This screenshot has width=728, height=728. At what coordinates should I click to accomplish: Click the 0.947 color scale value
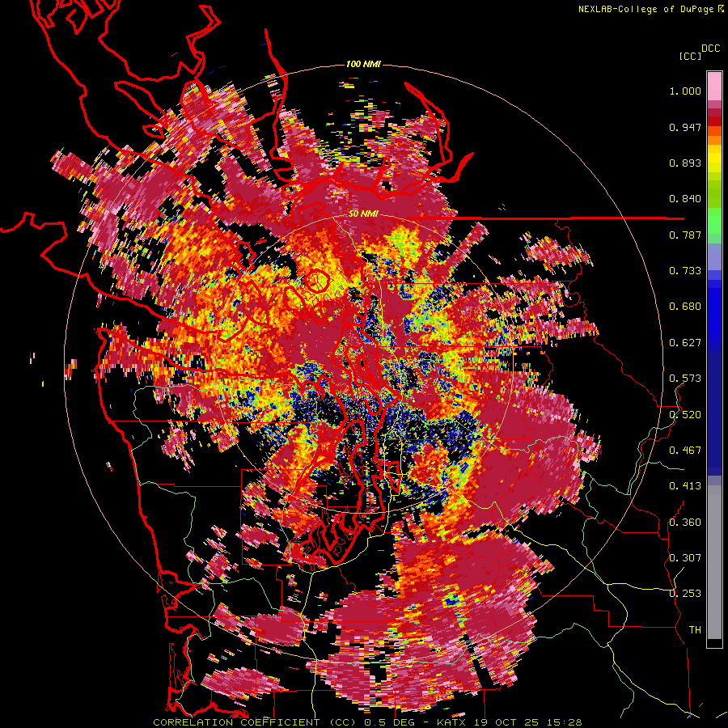pyautogui.click(x=685, y=127)
